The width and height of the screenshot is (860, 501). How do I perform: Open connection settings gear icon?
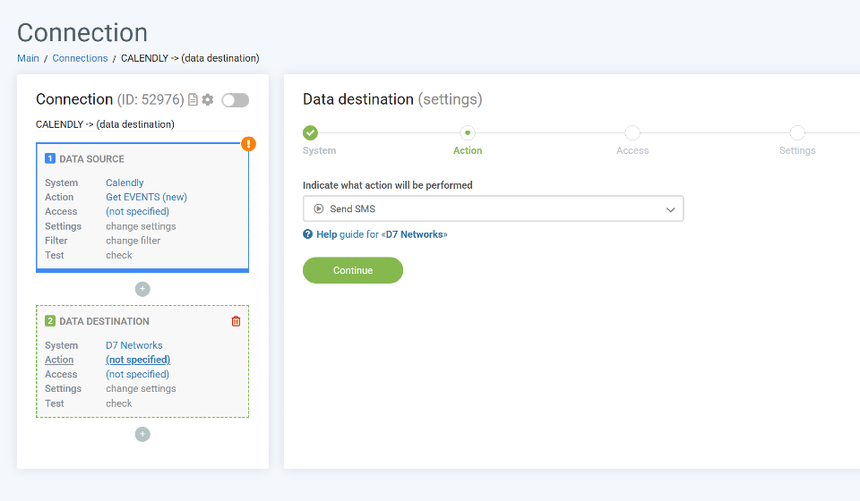click(208, 100)
